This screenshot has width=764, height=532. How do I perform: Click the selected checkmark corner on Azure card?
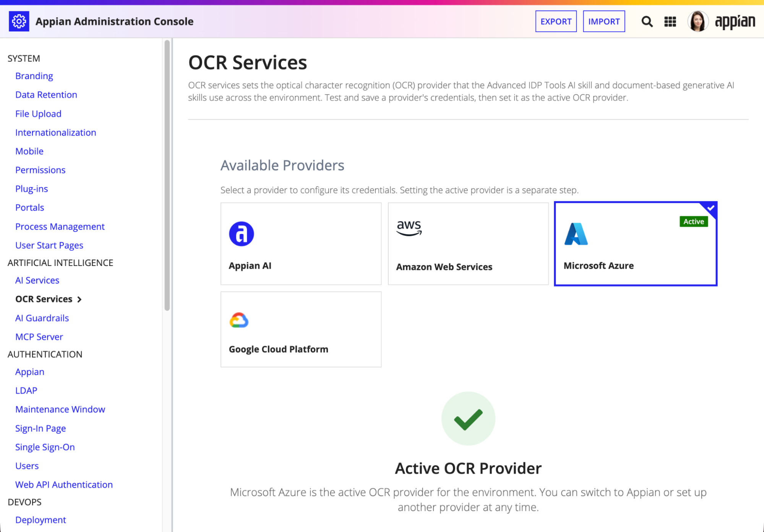click(710, 208)
